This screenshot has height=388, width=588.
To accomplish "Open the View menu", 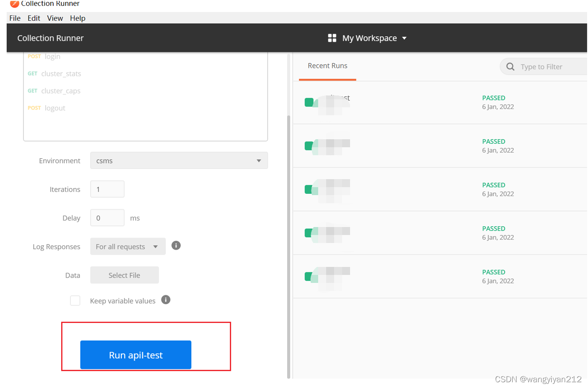I will pos(55,18).
